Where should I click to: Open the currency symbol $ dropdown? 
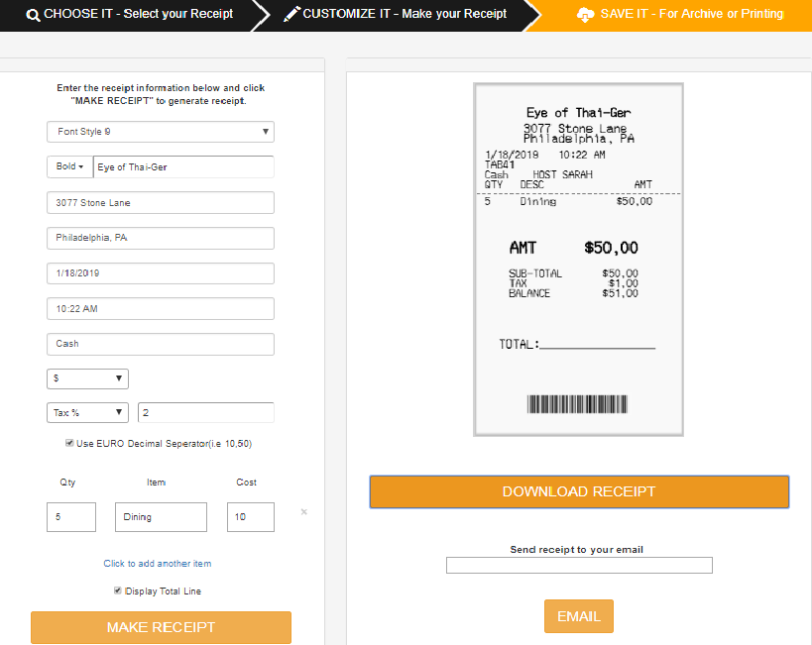point(87,378)
